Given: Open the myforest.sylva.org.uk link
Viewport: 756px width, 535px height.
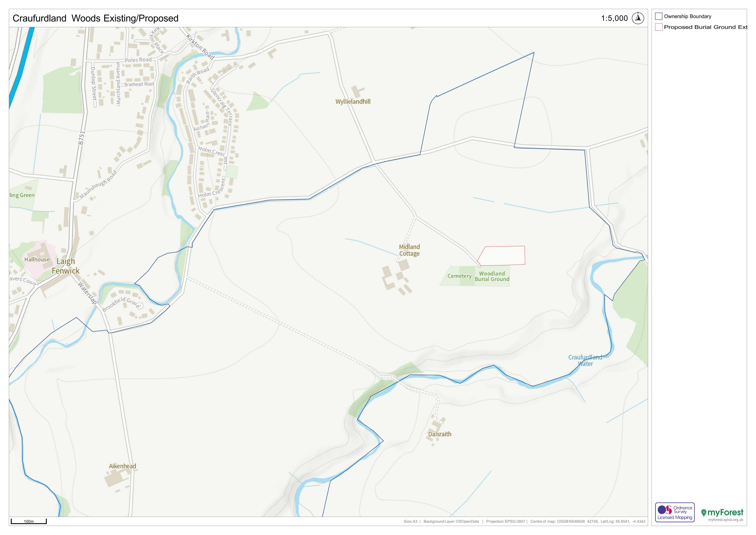Looking at the screenshot, I should pyautogui.click(x=725, y=520).
